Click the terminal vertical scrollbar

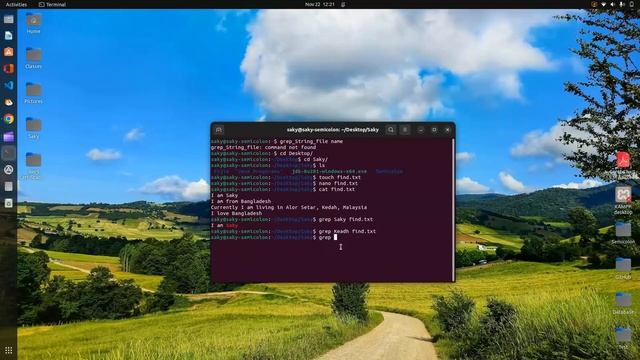(453, 209)
